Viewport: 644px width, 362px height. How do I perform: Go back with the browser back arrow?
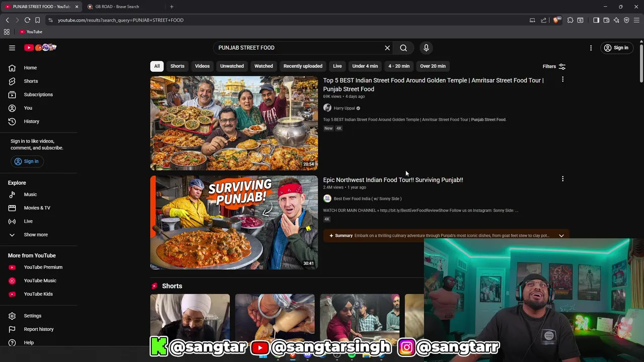[7, 20]
